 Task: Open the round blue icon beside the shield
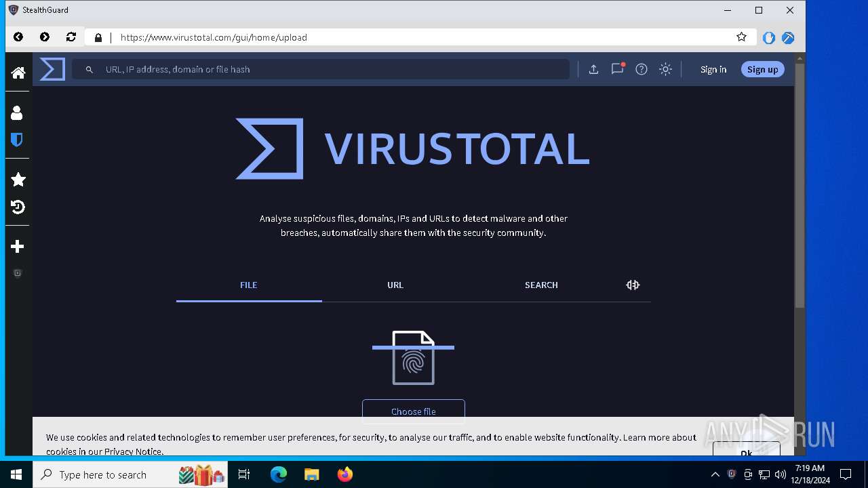788,38
